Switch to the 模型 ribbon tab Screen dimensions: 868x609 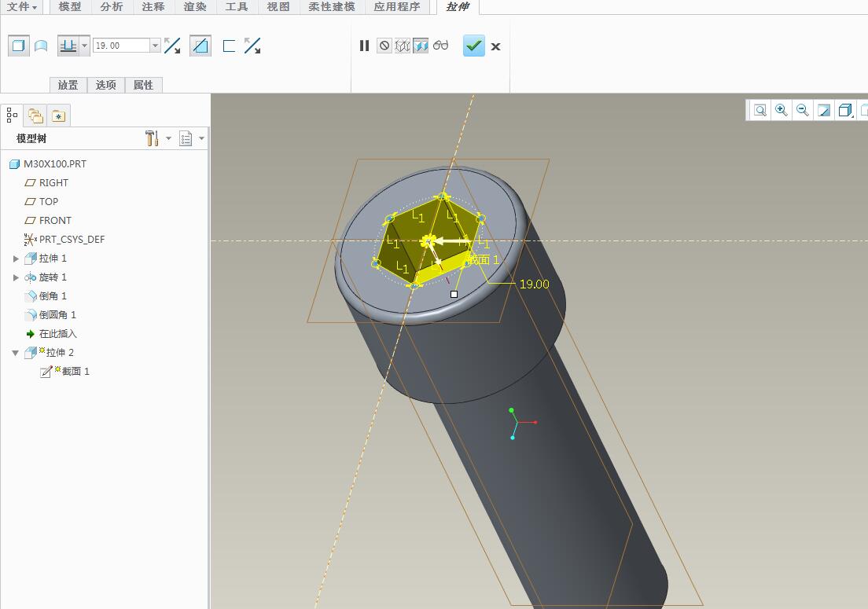point(70,6)
